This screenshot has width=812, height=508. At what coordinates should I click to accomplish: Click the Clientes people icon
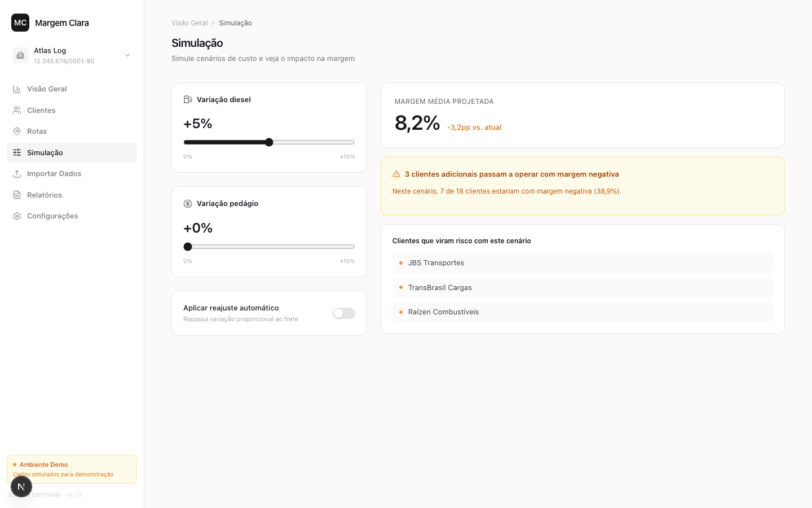click(x=17, y=110)
